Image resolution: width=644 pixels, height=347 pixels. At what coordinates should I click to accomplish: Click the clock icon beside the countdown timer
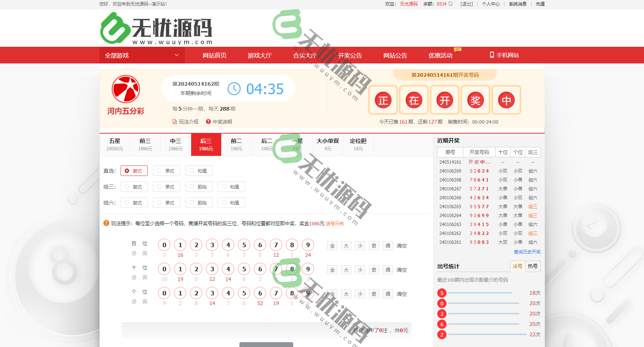(234, 88)
